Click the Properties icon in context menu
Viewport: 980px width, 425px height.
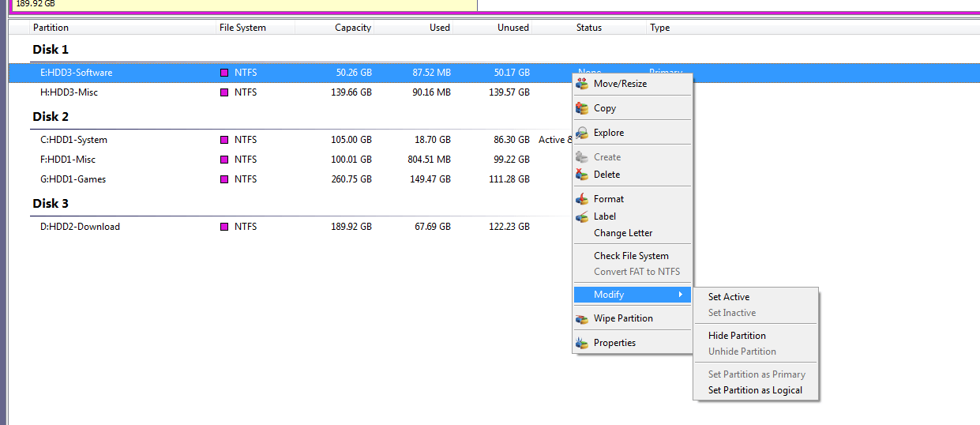point(582,343)
